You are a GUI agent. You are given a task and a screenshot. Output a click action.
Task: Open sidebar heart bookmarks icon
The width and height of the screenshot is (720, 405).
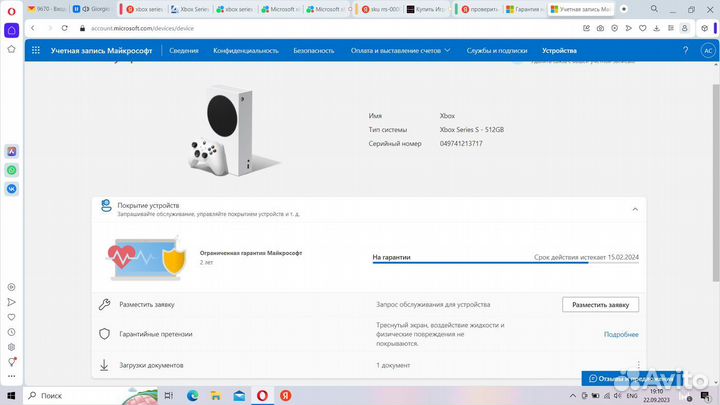click(x=11, y=317)
